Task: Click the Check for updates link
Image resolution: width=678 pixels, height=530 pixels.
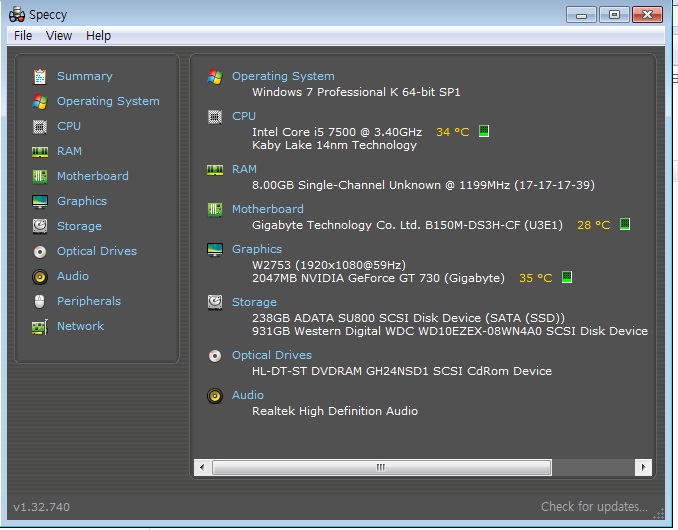Action: (x=594, y=507)
